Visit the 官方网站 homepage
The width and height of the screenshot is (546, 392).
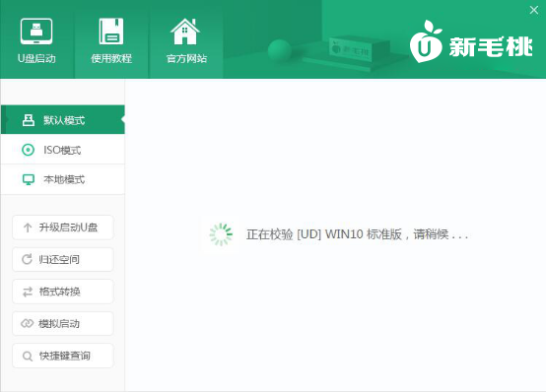click(x=186, y=39)
